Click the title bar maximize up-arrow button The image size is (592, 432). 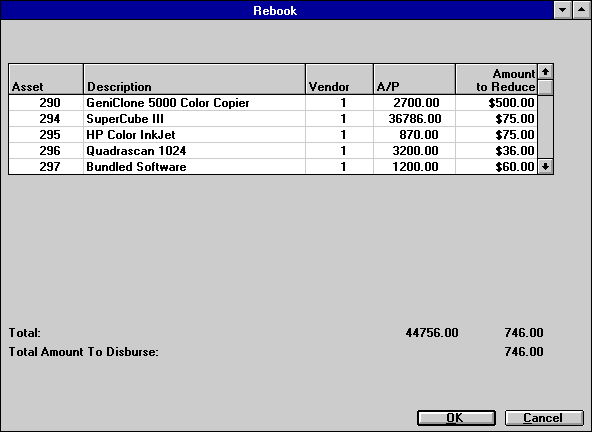582,10
